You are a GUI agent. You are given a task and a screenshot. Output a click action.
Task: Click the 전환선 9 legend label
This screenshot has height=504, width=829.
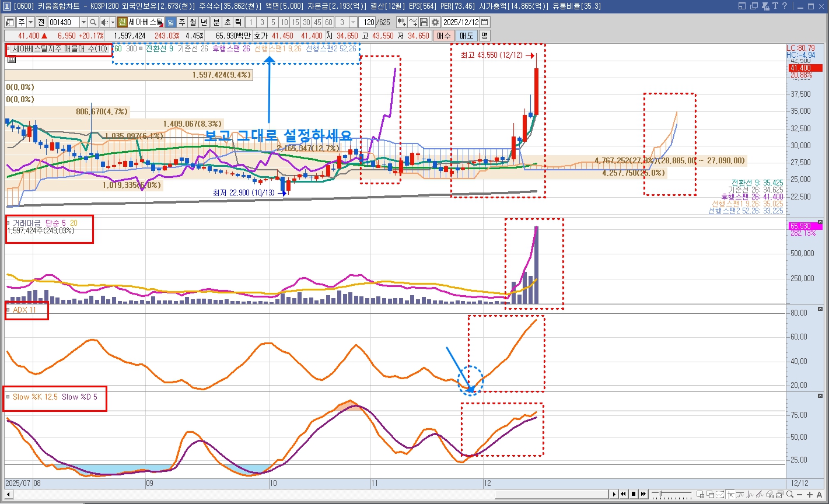159,49
